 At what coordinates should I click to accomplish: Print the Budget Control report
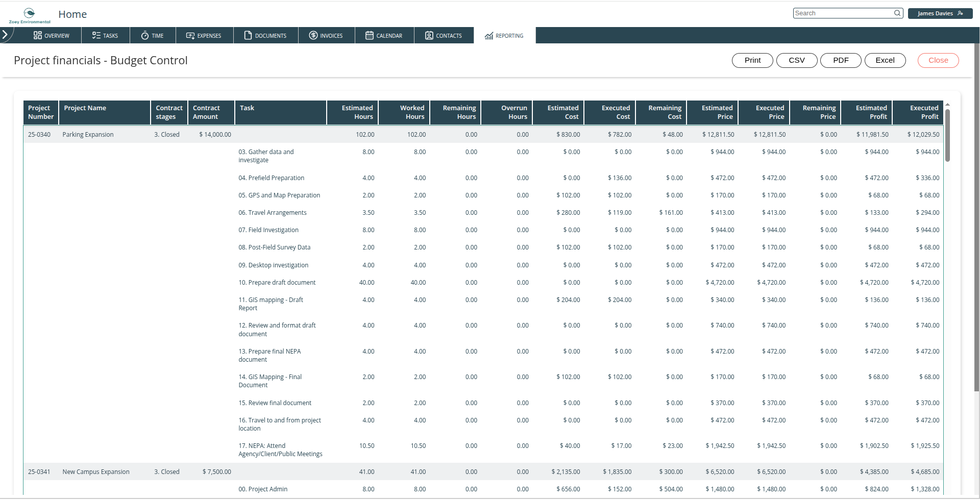pos(752,60)
